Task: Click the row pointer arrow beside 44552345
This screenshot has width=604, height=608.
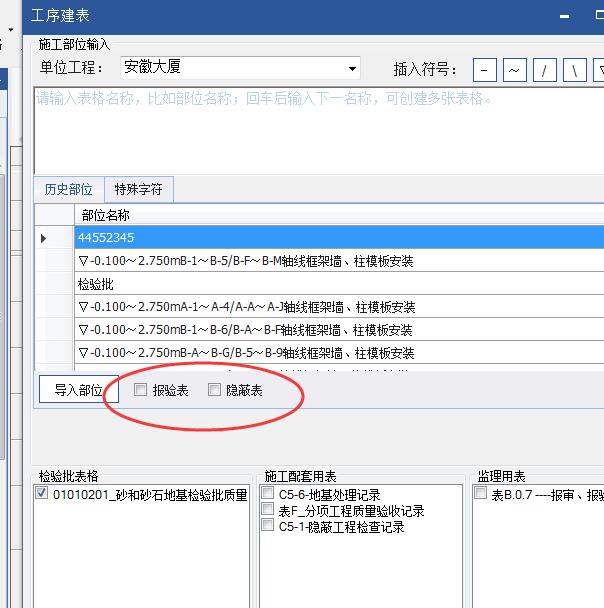Action: [x=43, y=238]
